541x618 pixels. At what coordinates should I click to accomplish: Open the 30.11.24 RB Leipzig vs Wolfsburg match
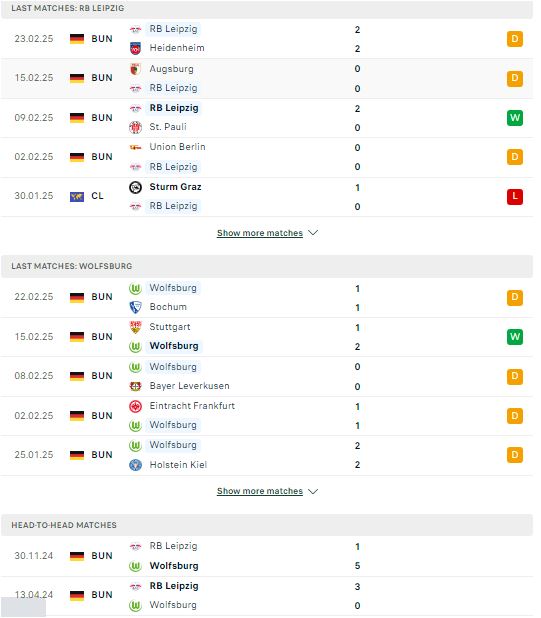[x=267, y=556]
